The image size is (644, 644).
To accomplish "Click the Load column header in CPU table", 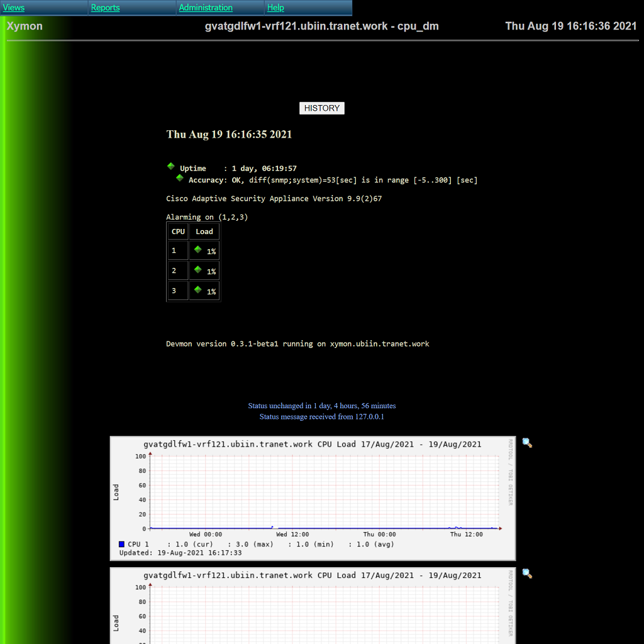I will click(204, 231).
